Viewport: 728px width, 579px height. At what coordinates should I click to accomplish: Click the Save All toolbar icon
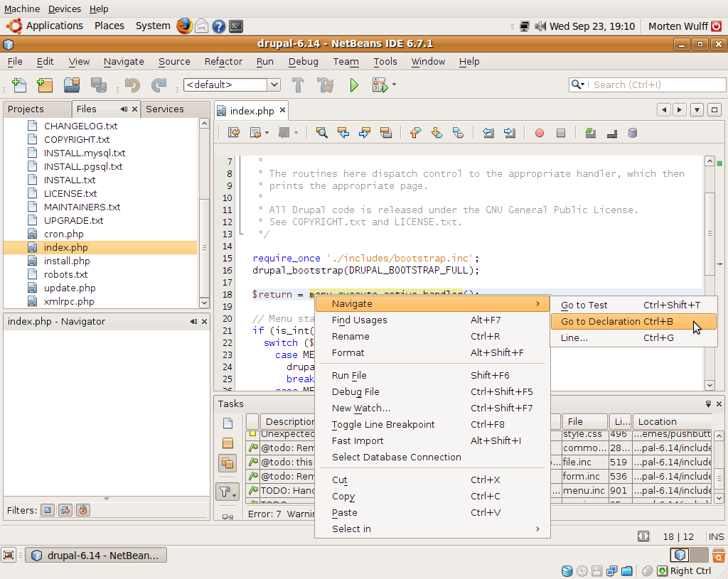point(98,85)
